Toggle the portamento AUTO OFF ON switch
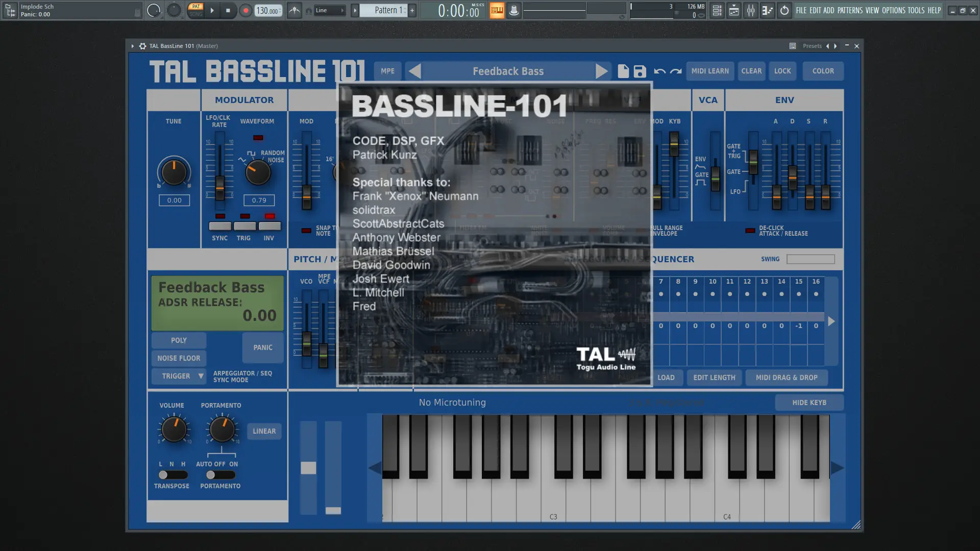The height and width of the screenshot is (551, 980). [220, 475]
